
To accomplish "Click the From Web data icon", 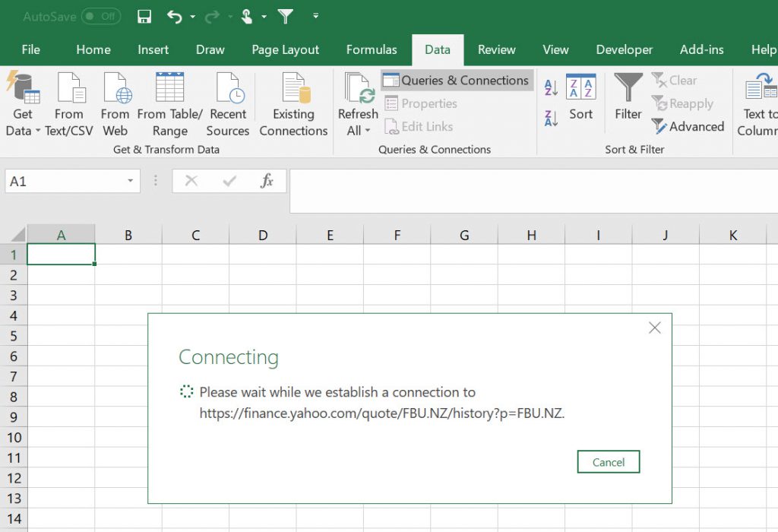I will click(115, 105).
